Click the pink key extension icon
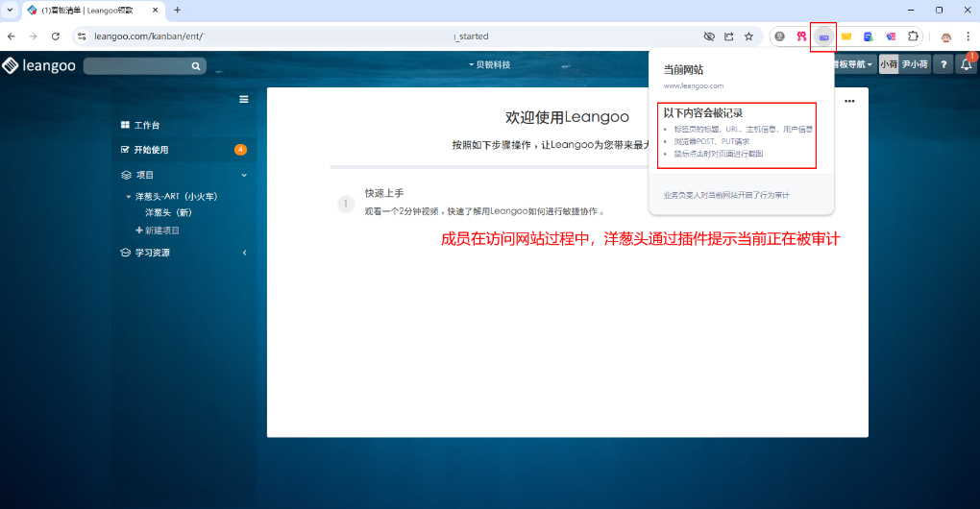The width and height of the screenshot is (980, 509). (801, 36)
